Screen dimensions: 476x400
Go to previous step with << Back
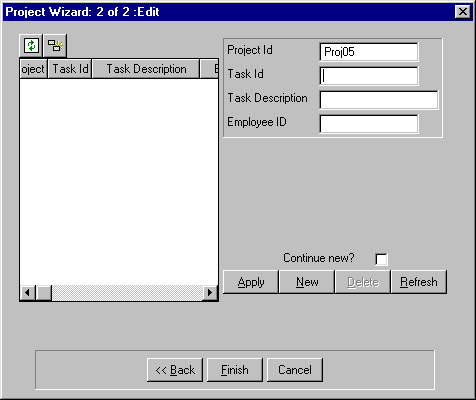click(x=175, y=370)
